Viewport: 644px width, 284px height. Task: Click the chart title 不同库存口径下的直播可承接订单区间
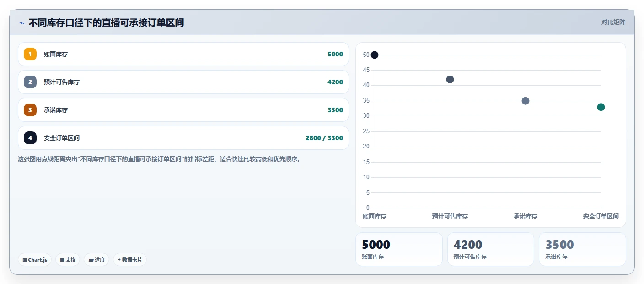(x=106, y=22)
